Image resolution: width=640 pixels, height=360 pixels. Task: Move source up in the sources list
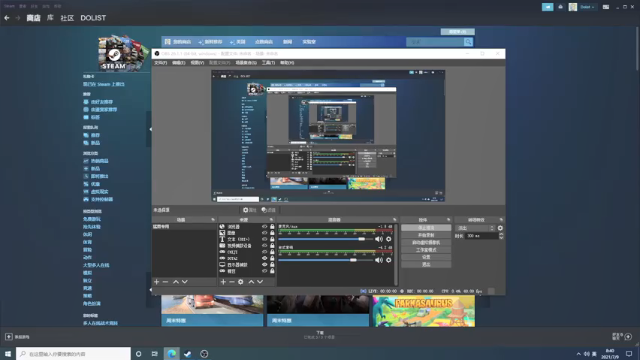(x=251, y=282)
